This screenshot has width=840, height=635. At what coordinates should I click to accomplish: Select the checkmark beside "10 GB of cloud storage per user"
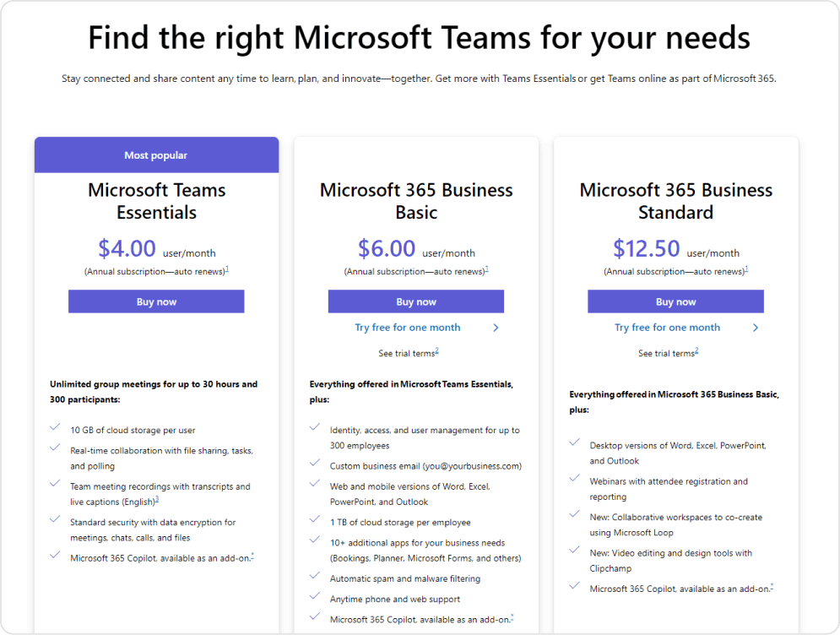(54, 426)
